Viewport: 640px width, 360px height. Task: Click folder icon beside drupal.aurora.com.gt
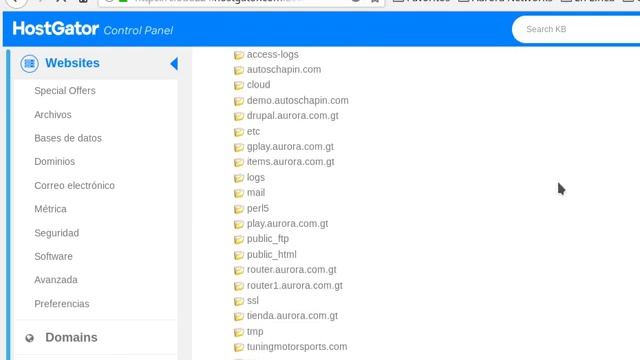click(239, 116)
